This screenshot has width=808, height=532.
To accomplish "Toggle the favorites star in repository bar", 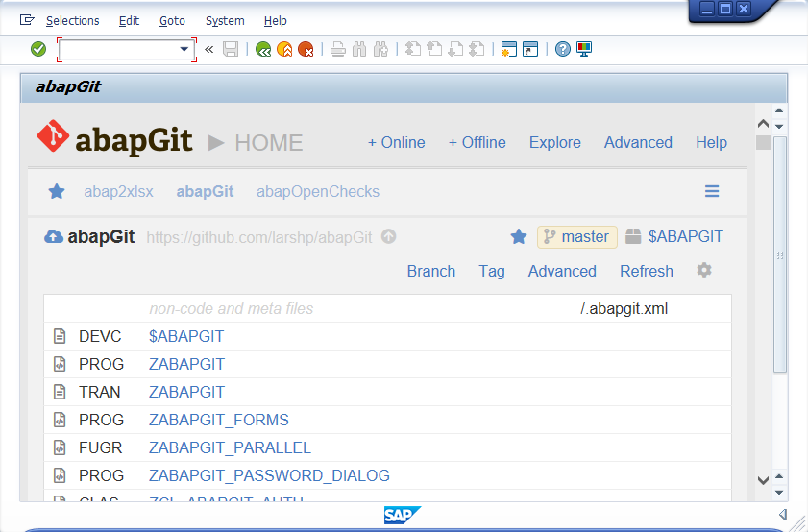I will click(x=57, y=192).
